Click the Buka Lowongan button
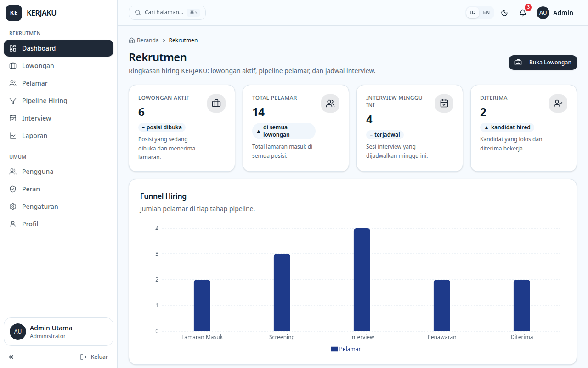Viewport: 588px width, 368px height. 543,63
